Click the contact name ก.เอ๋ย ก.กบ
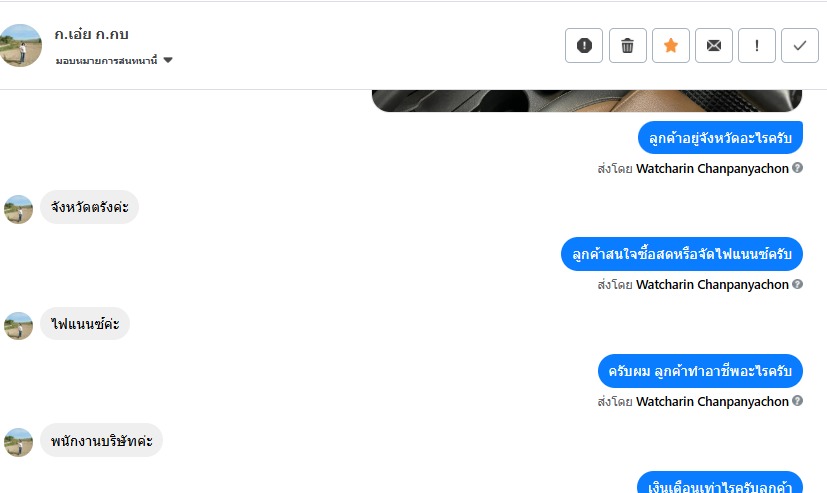Viewport: 827px width, 493px height. 91,35
